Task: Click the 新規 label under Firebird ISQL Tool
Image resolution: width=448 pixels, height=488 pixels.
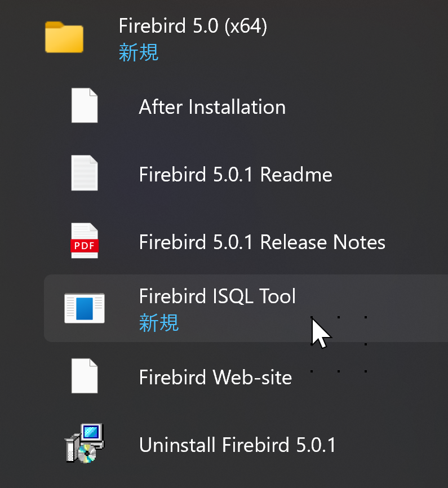Action: coord(159,323)
